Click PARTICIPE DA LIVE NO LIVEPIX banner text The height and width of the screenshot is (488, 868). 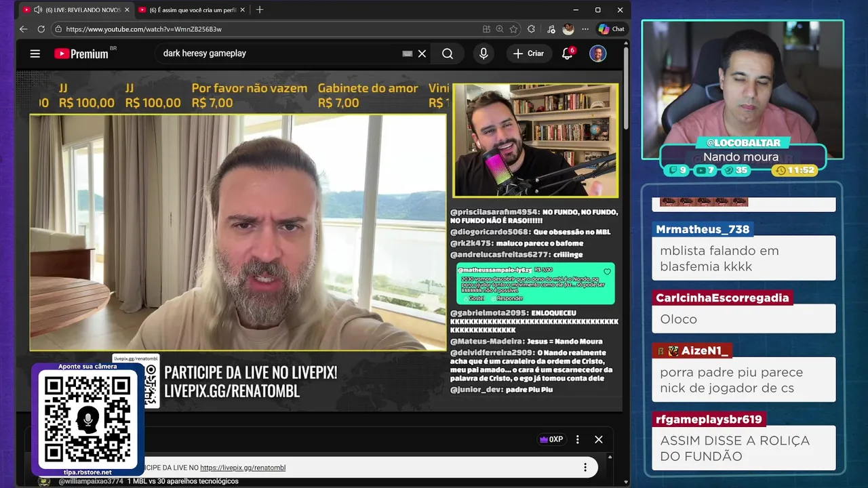point(250,382)
